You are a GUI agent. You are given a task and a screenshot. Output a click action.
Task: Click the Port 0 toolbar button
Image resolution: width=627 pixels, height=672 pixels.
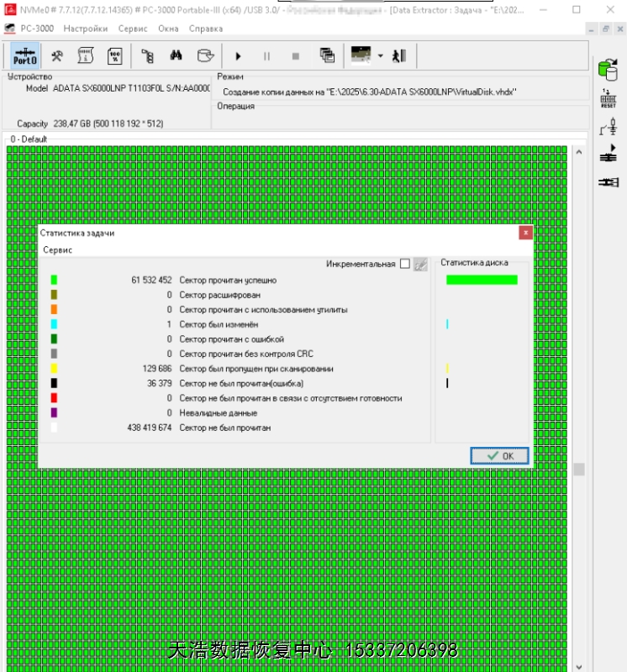25,56
